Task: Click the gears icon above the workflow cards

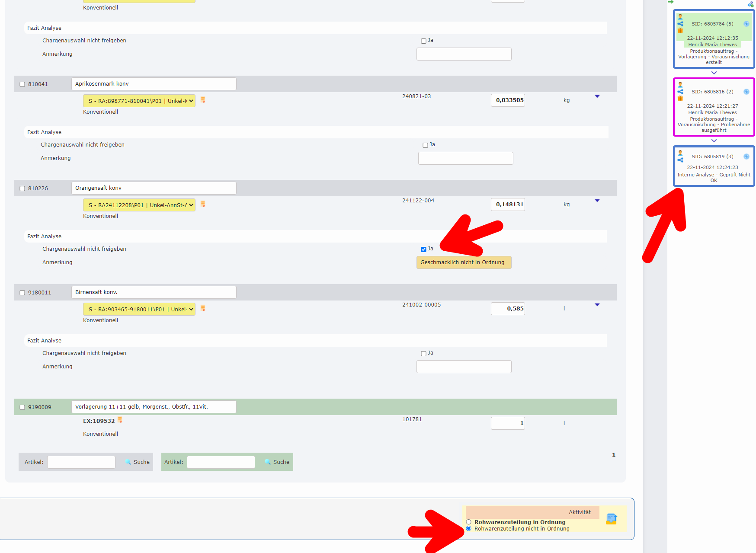Action: (x=750, y=4)
